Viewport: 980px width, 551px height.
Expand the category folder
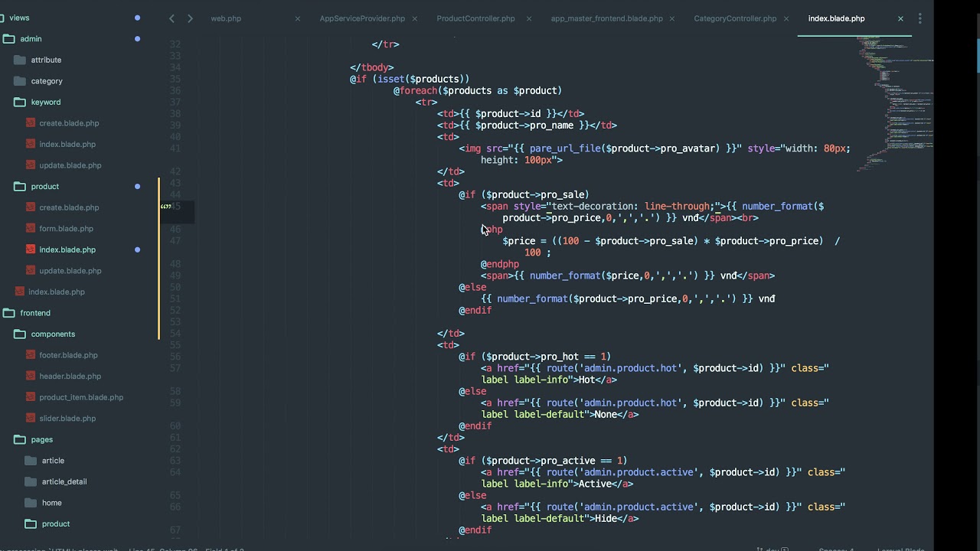pos(47,81)
